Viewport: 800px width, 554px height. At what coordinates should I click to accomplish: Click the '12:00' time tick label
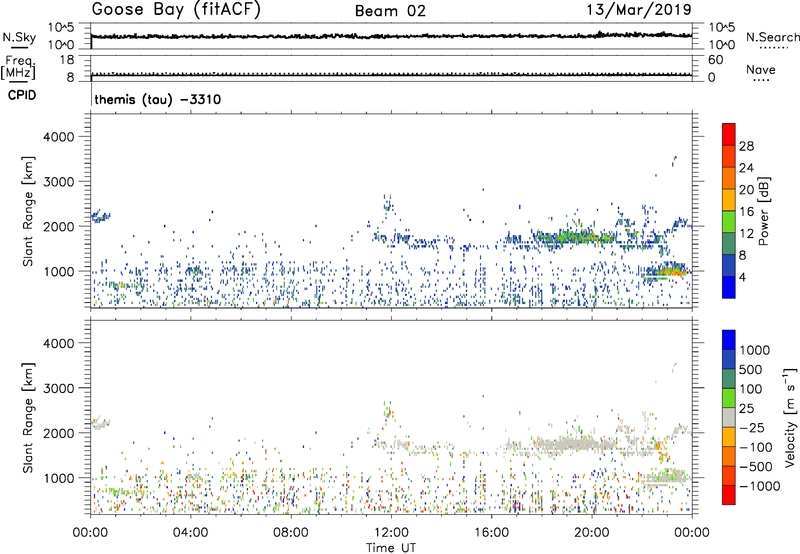391,533
